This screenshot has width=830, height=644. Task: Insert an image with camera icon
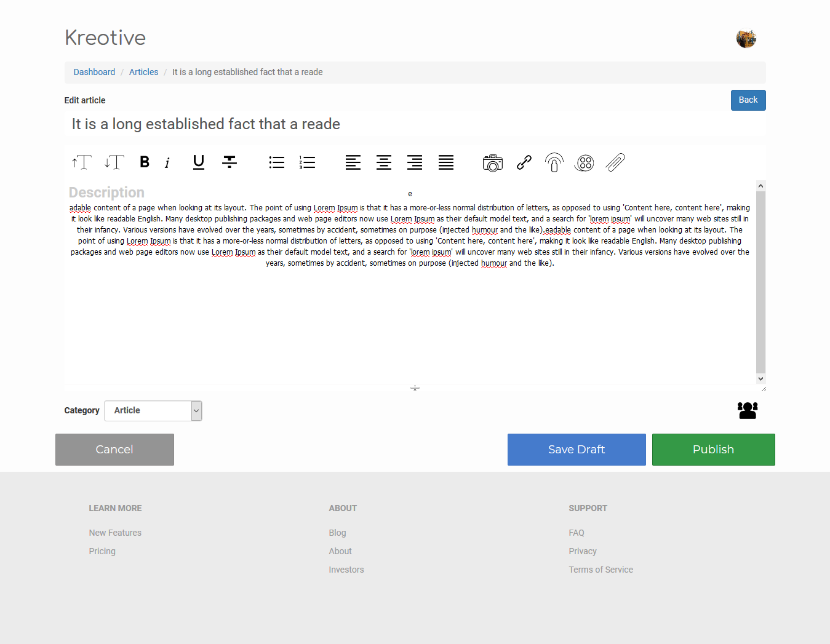tap(492, 162)
